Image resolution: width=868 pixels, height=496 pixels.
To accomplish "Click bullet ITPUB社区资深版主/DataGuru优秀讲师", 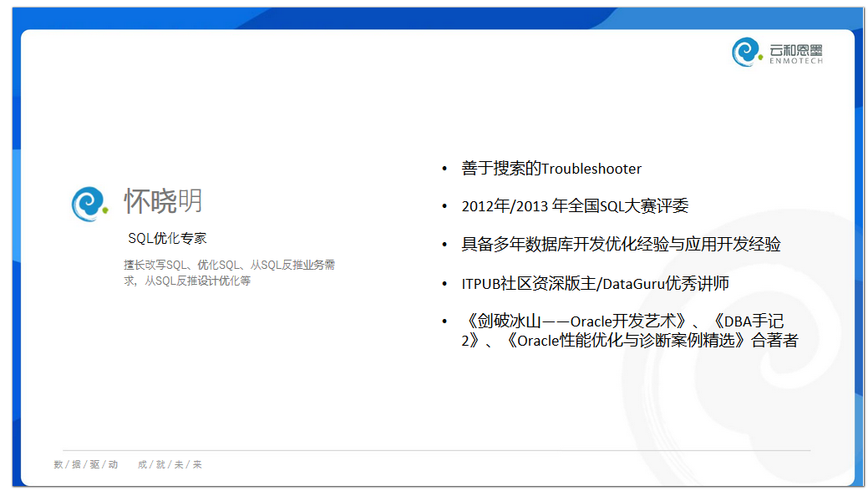I will tap(595, 283).
